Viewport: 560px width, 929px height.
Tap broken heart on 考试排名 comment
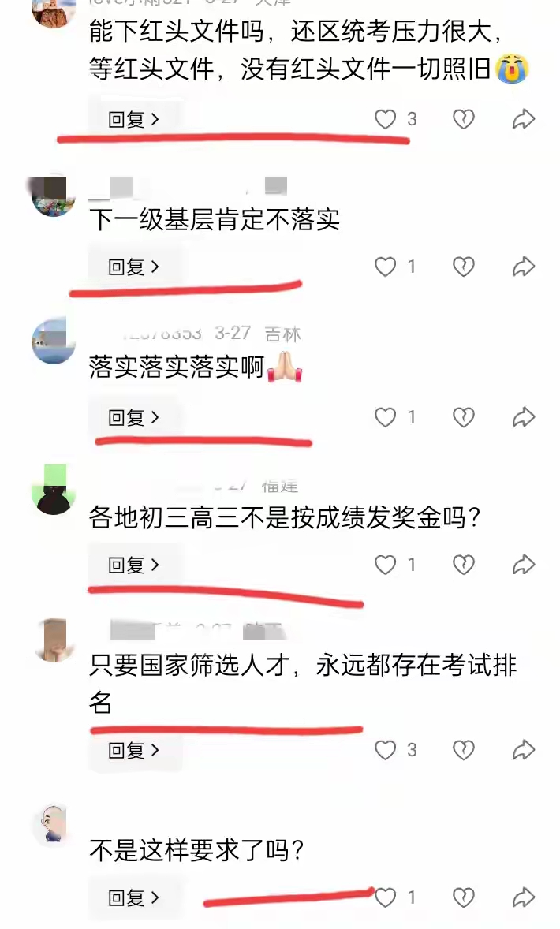[464, 751]
